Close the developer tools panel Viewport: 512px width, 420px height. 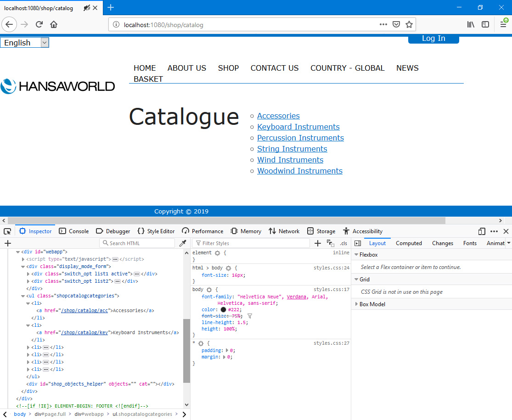tap(506, 231)
